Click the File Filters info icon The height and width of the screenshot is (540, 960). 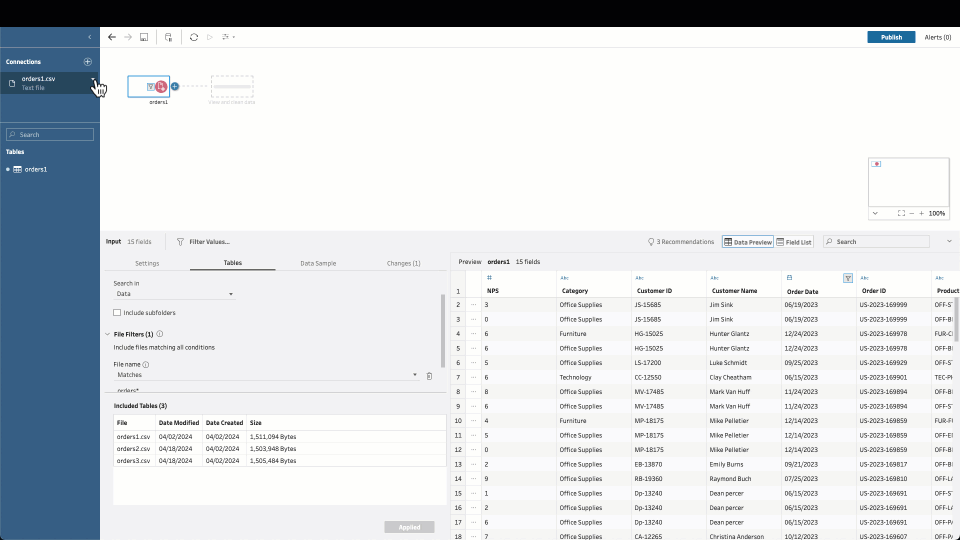[160, 334]
